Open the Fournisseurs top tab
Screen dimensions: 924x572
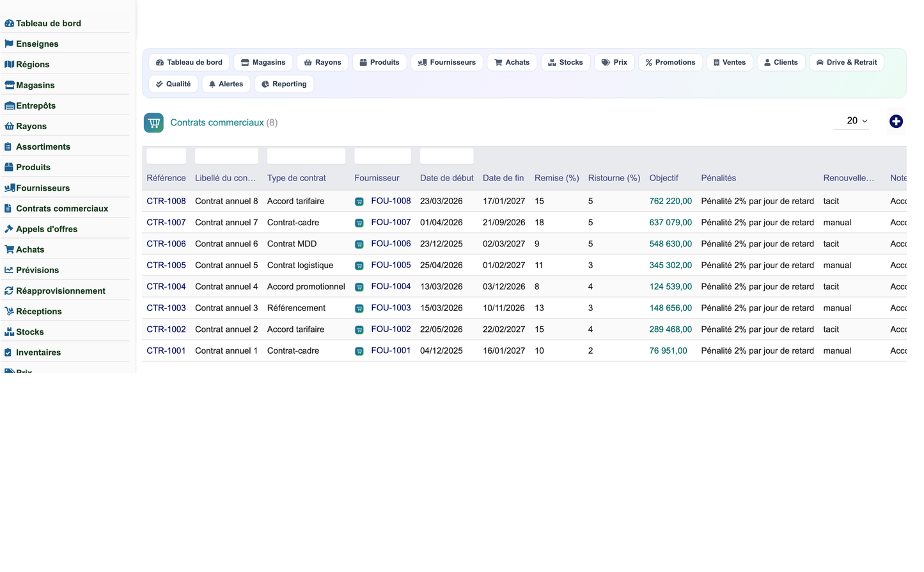[x=447, y=62]
